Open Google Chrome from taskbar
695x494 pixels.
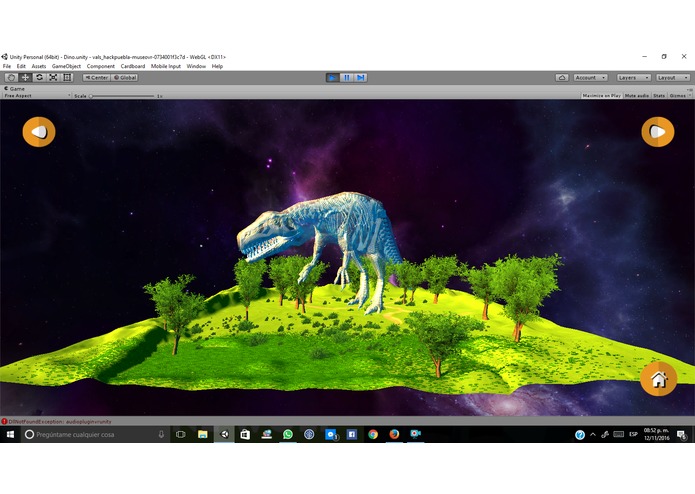(x=373, y=435)
